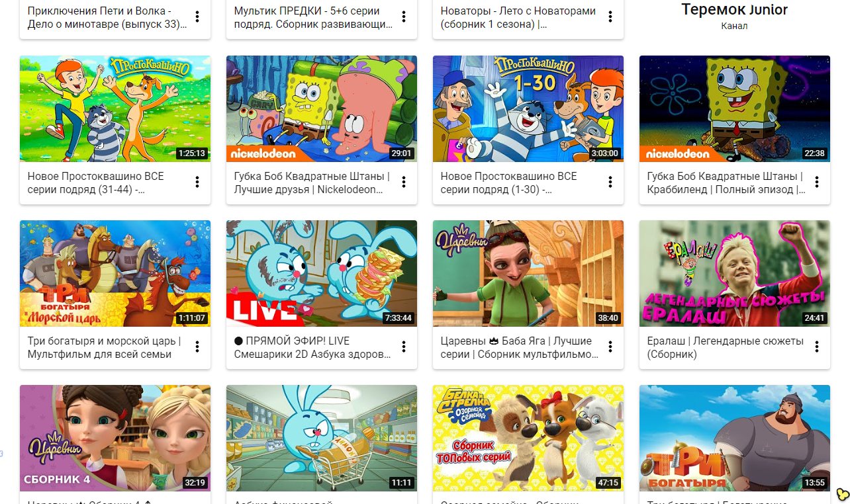Click the 7:33:44 duration badge
This screenshot has width=850, height=504.
click(x=398, y=318)
